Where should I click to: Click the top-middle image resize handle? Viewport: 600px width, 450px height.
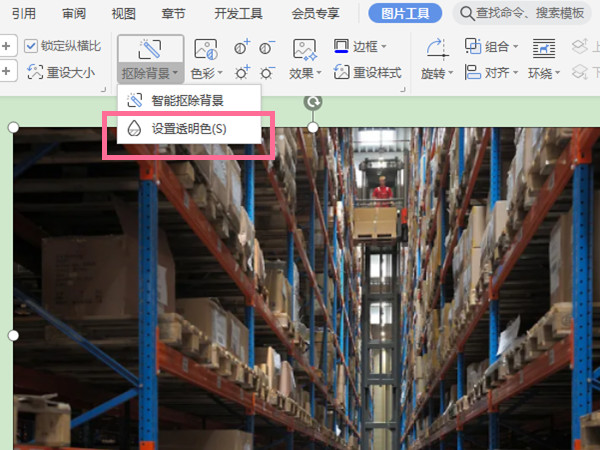coord(313,127)
